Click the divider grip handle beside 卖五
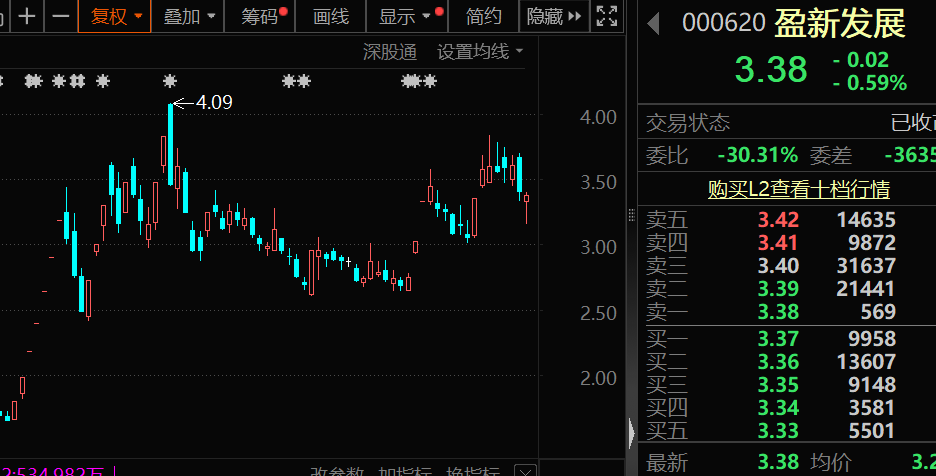 click(631, 214)
